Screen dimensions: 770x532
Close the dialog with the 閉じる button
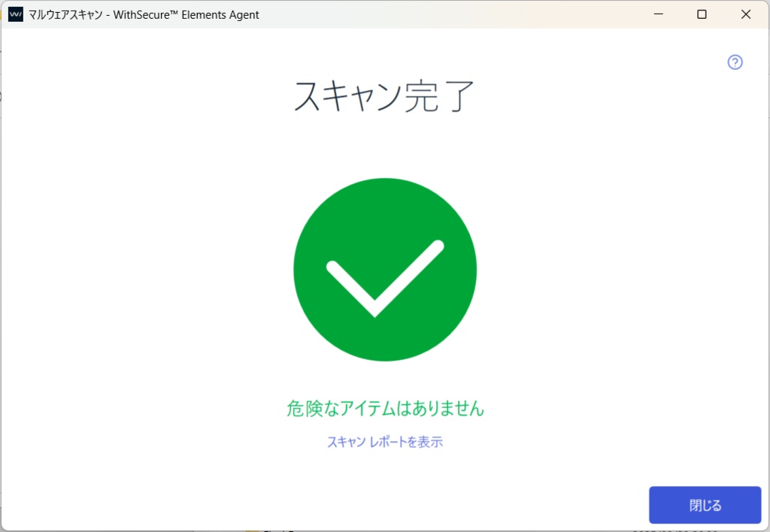point(705,505)
